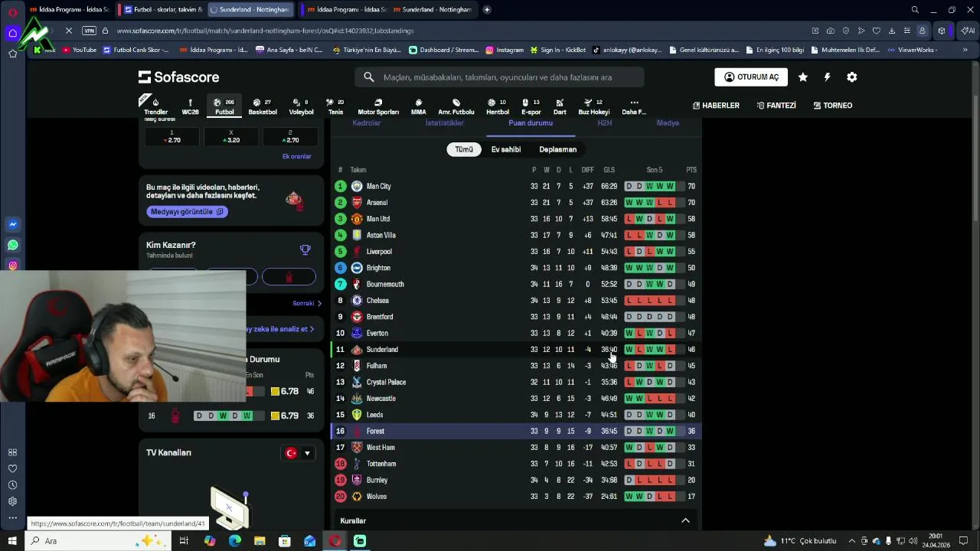Screen dimensions: 980x551
Task: Open Instagram in Opera sidebar
Action: 12,266
